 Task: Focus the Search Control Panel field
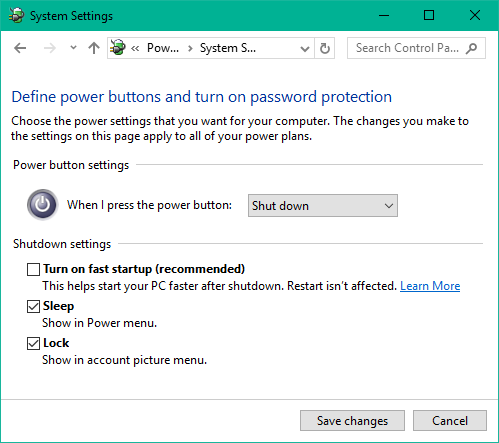(x=416, y=48)
